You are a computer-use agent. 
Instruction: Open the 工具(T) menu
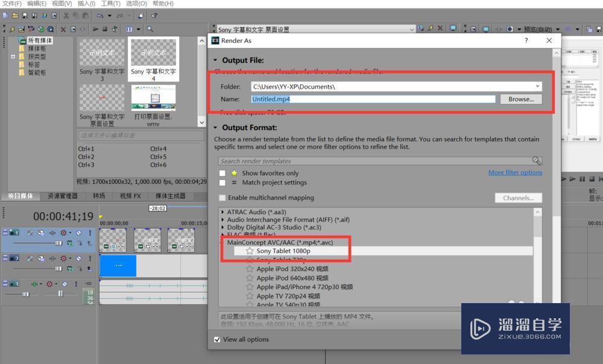111,4
